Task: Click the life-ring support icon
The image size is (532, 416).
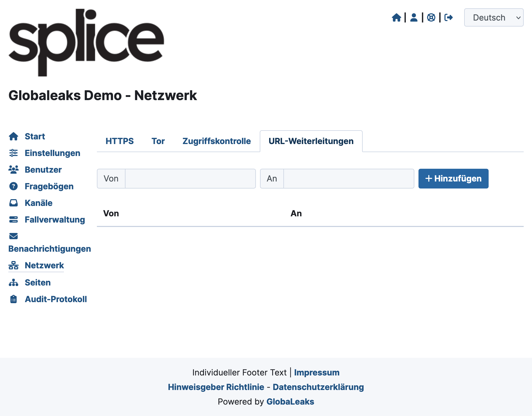Action: (x=431, y=17)
